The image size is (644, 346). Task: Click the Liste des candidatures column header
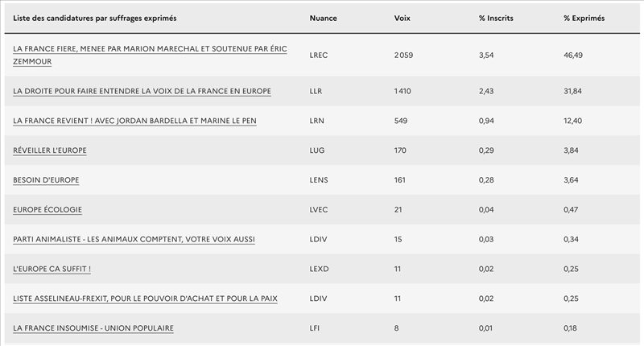[95, 18]
